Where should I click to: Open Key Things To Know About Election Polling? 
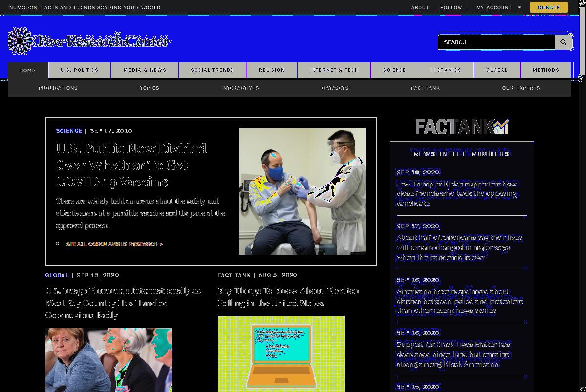coord(289,297)
